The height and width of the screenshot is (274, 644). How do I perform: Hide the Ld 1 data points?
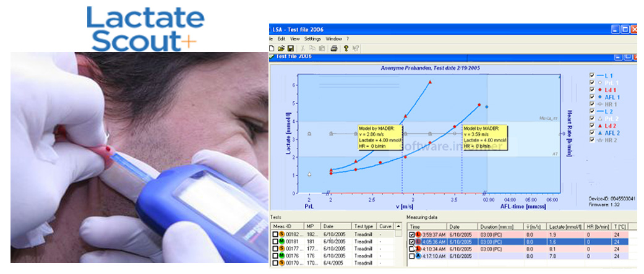point(592,90)
